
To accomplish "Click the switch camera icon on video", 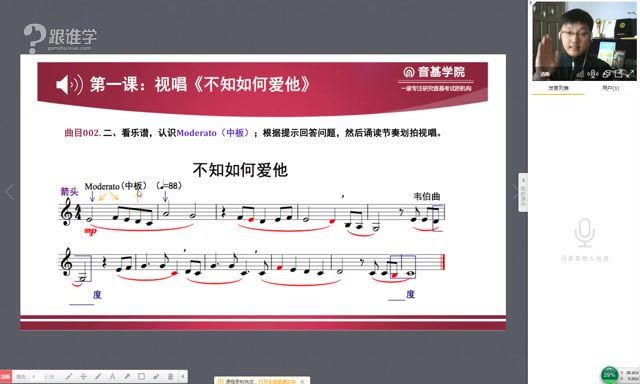I will [607, 74].
